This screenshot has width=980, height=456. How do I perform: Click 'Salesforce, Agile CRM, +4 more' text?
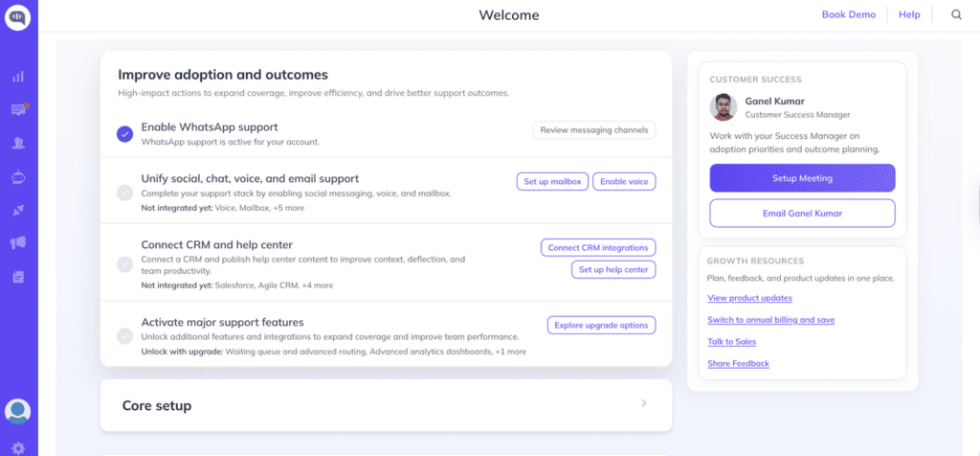[274, 285]
